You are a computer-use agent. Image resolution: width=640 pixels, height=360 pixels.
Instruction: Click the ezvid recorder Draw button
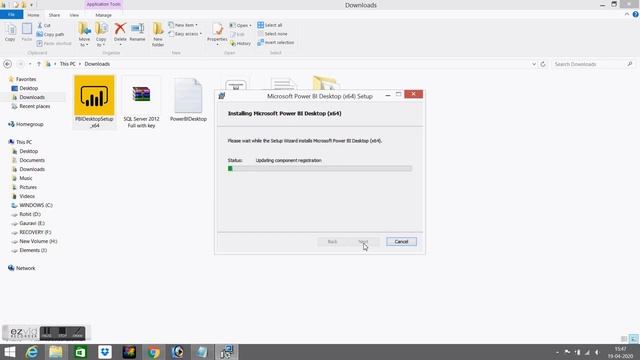click(78, 333)
